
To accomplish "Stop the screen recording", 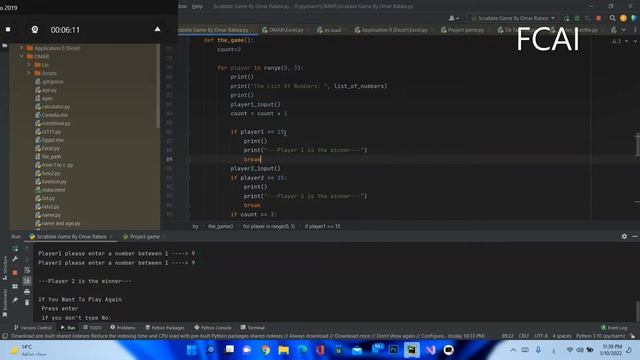I will pos(8,29).
